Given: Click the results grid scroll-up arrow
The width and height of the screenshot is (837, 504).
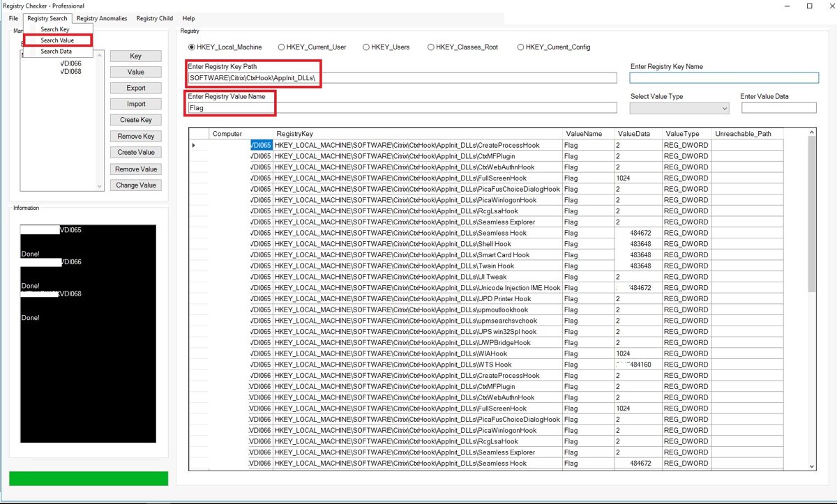Looking at the screenshot, I should (811, 132).
